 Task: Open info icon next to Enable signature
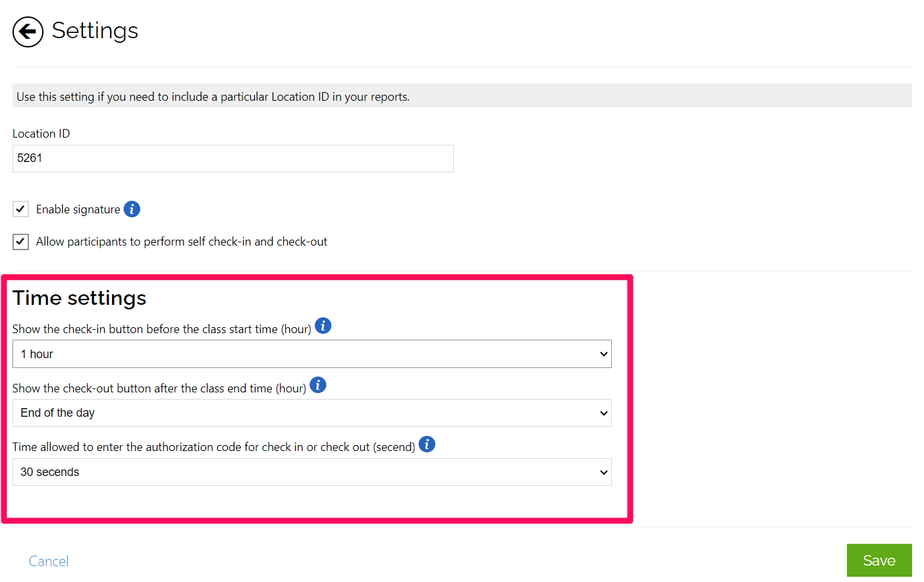tap(132, 209)
